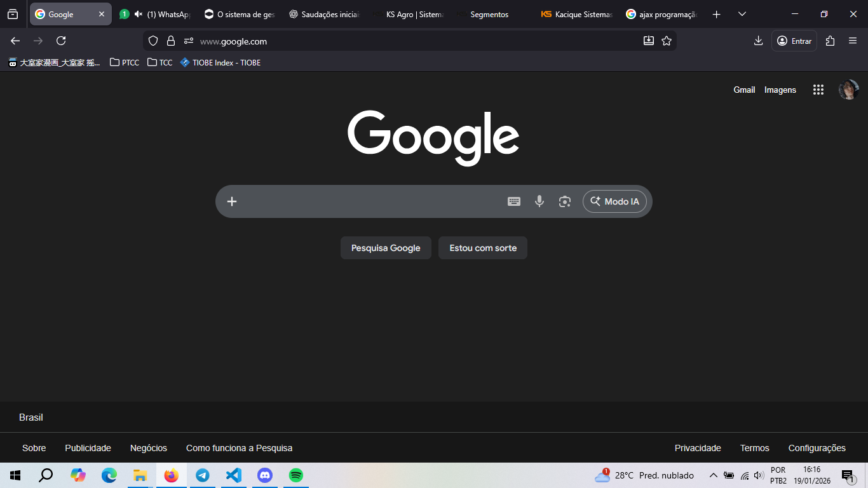Open Spotify from the taskbar

pos(295,475)
